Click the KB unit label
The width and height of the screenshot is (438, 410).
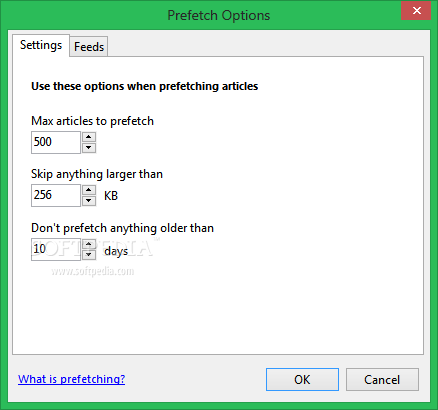(x=111, y=196)
